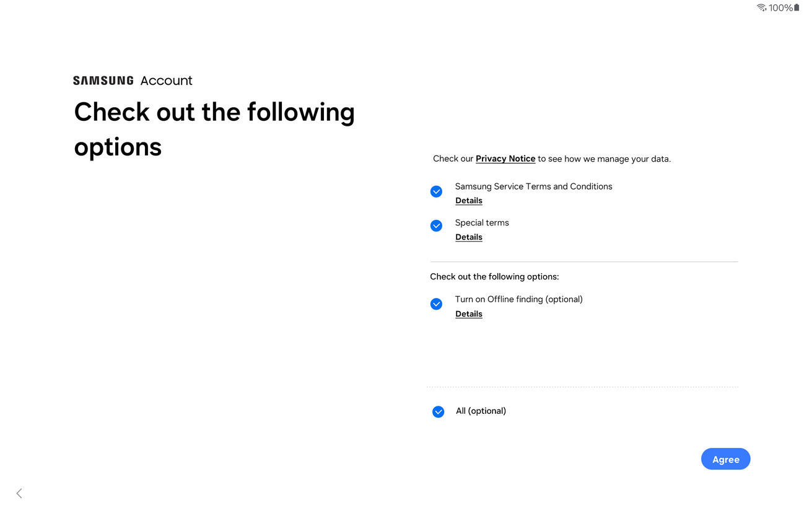812x508 pixels.
Task: Tap the Wi-Fi status icon
Action: 761,7
